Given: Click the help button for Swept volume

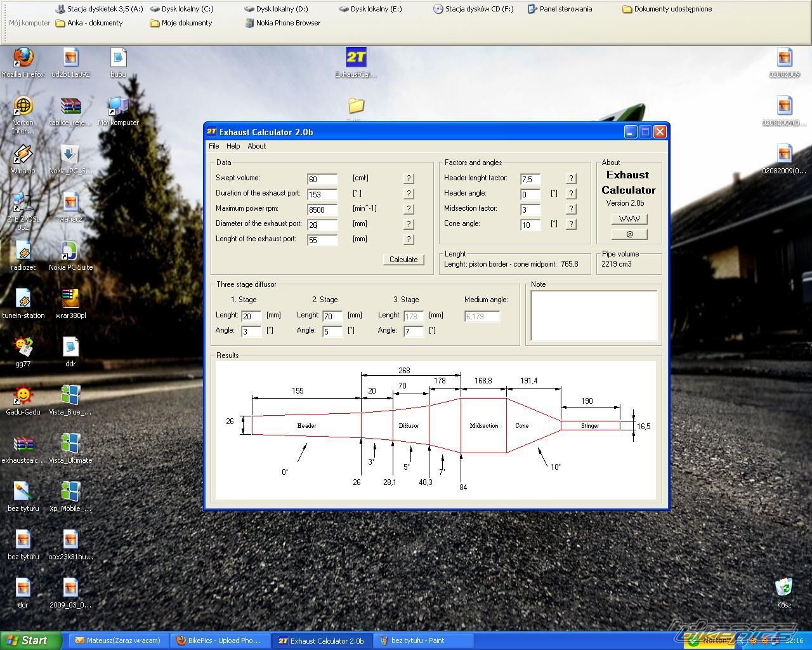Looking at the screenshot, I should point(409,179).
